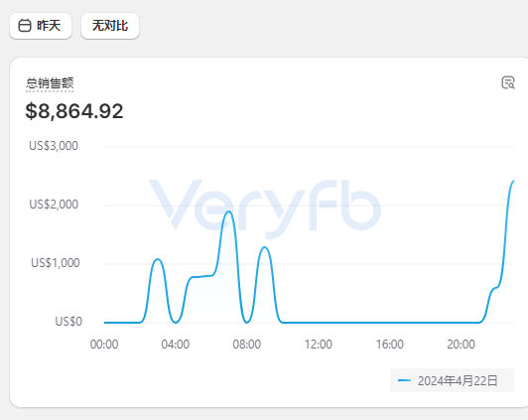This screenshot has width=528, height=420.
Task: Click the 08:00 x-axis label
Action: tap(246, 345)
